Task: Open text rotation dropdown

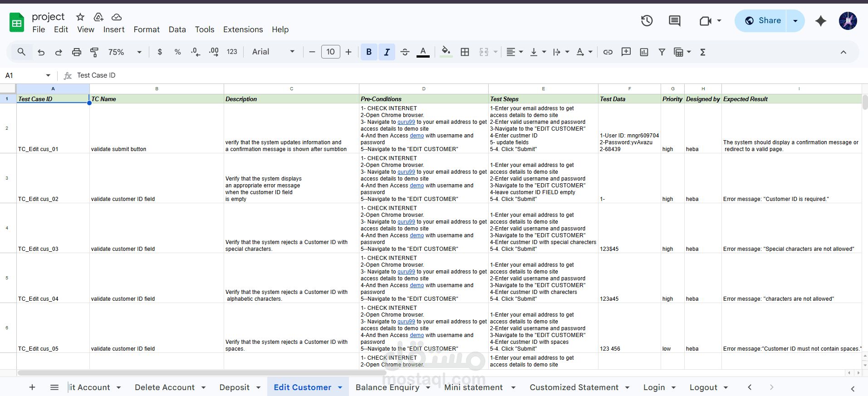Action: pyautogui.click(x=584, y=52)
